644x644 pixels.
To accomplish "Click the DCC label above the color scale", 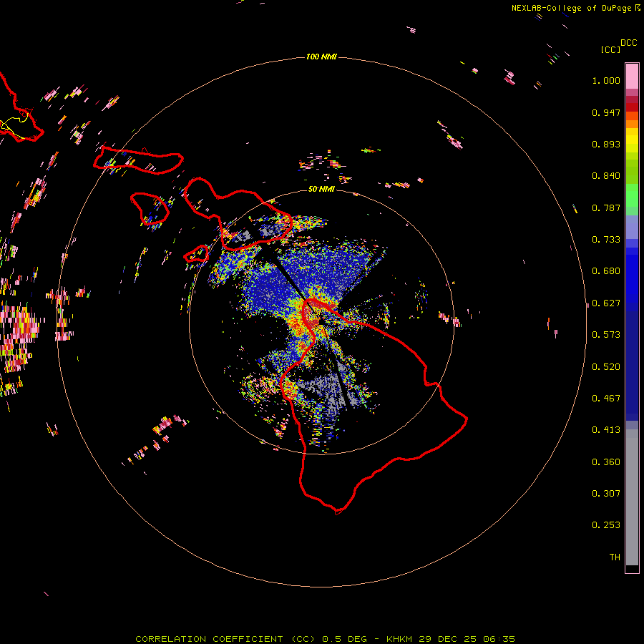I will click(629, 43).
